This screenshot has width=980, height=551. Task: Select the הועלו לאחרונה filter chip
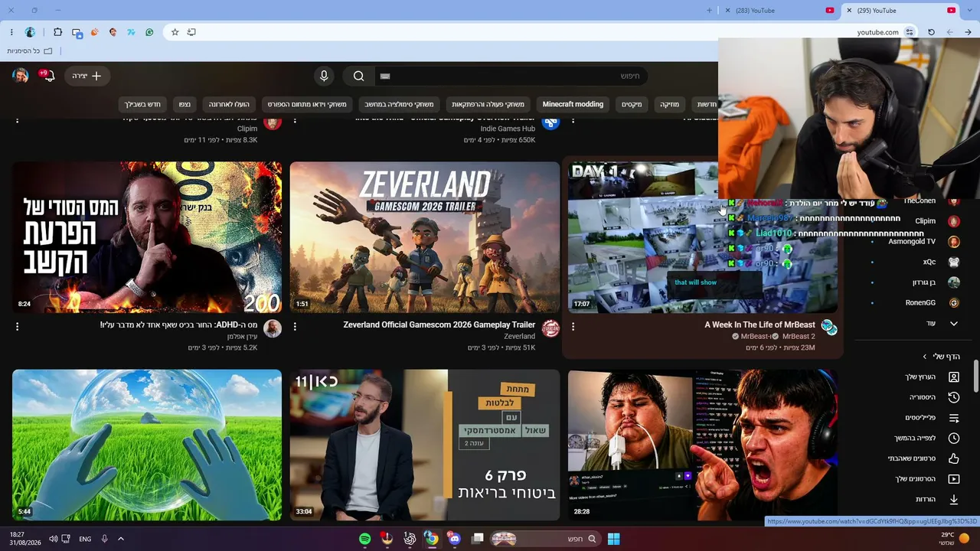[x=229, y=104]
